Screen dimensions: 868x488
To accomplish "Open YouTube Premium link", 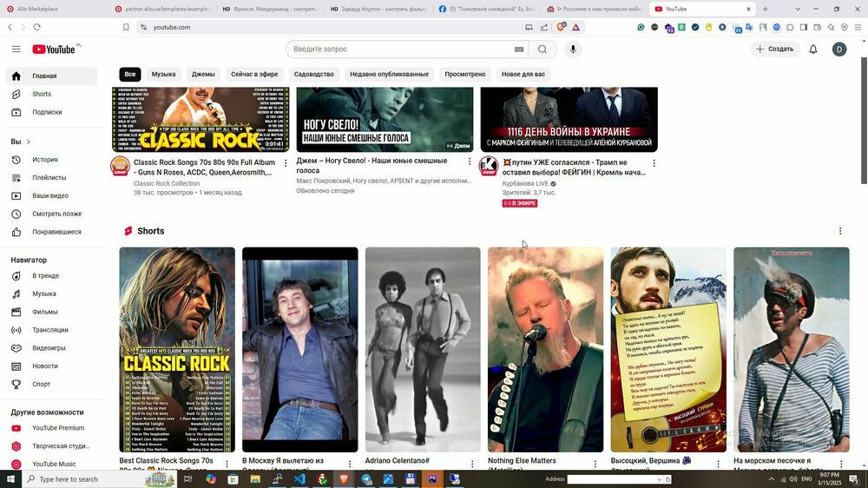I will pyautogui.click(x=51, y=428).
